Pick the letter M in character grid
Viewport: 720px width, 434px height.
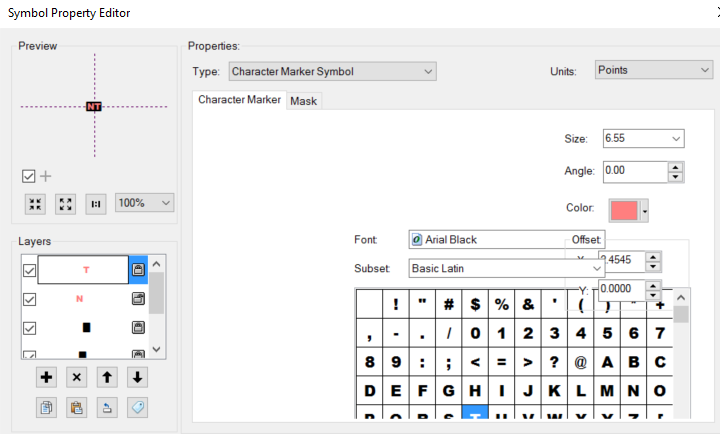coord(606,390)
